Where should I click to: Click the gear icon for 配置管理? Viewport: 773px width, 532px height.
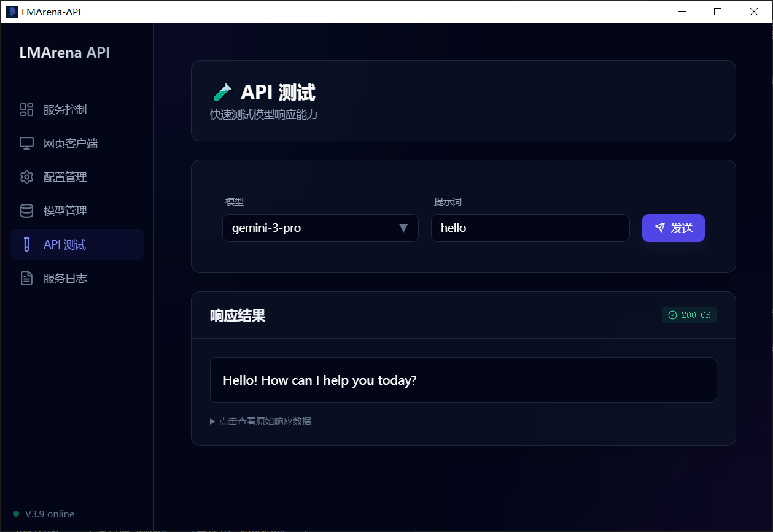[26, 177]
